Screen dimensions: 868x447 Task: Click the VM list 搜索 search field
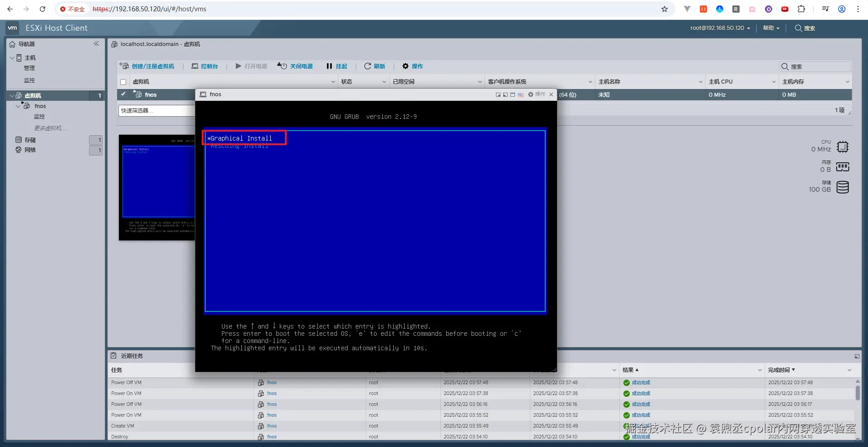coord(816,66)
